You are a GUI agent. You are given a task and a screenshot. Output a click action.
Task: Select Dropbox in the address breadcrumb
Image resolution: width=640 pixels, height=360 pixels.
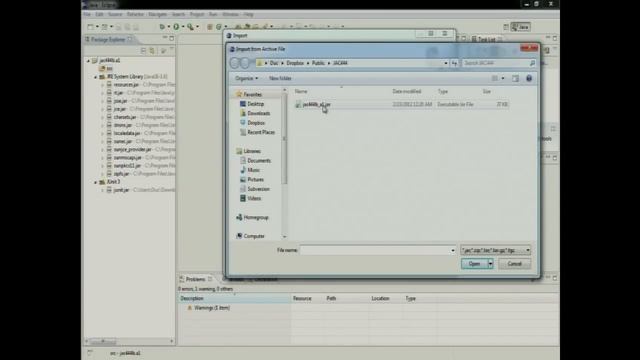(295, 63)
